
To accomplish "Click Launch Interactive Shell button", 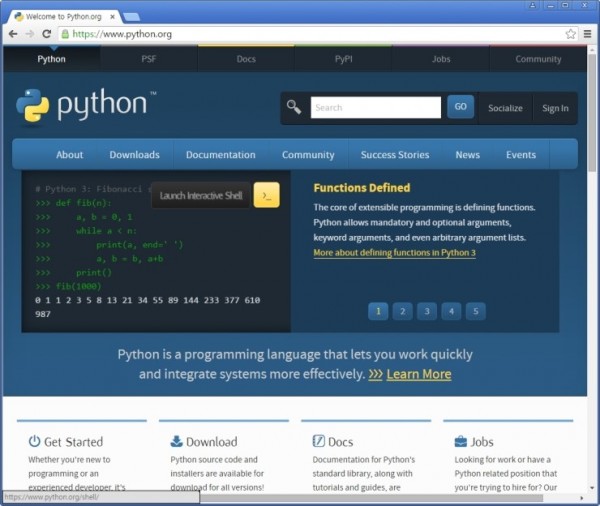I will point(201,195).
